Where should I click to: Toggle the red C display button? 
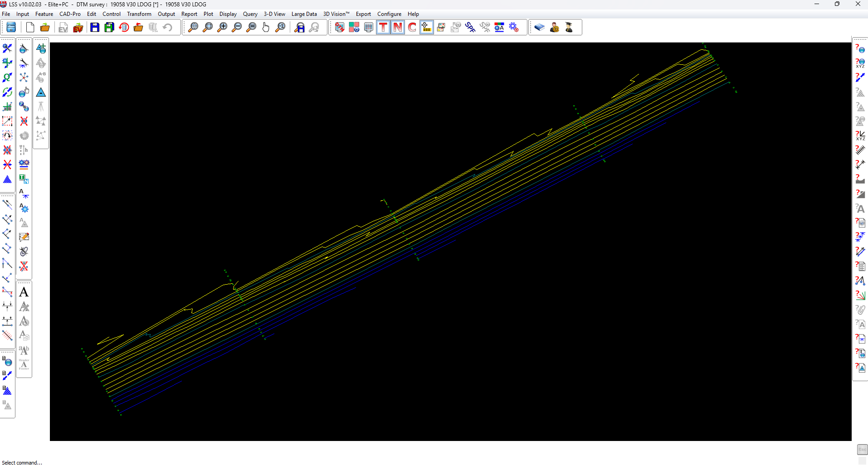pos(412,28)
